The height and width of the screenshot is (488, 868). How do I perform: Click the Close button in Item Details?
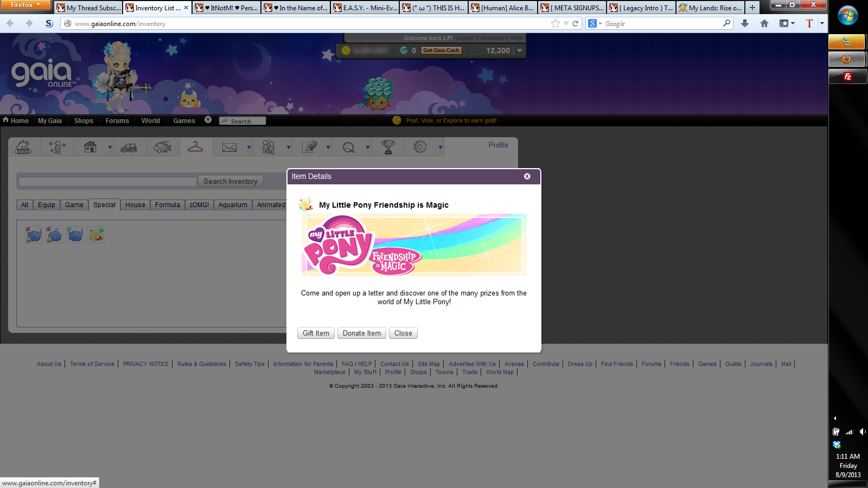(x=403, y=333)
